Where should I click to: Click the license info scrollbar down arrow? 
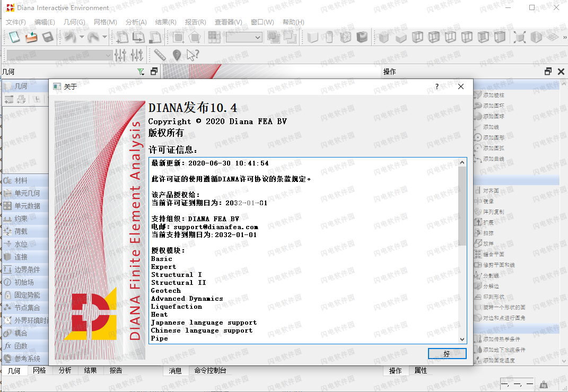[x=462, y=339]
